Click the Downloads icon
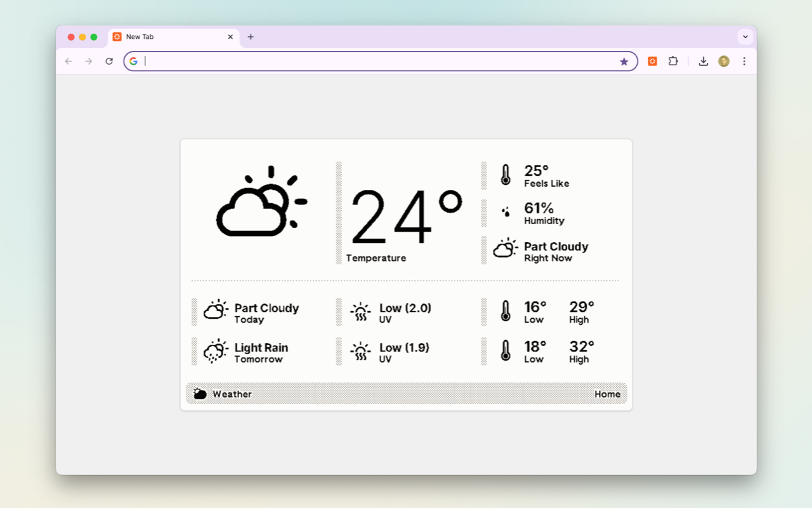Image resolution: width=812 pixels, height=508 pixels. click(704, 61)
